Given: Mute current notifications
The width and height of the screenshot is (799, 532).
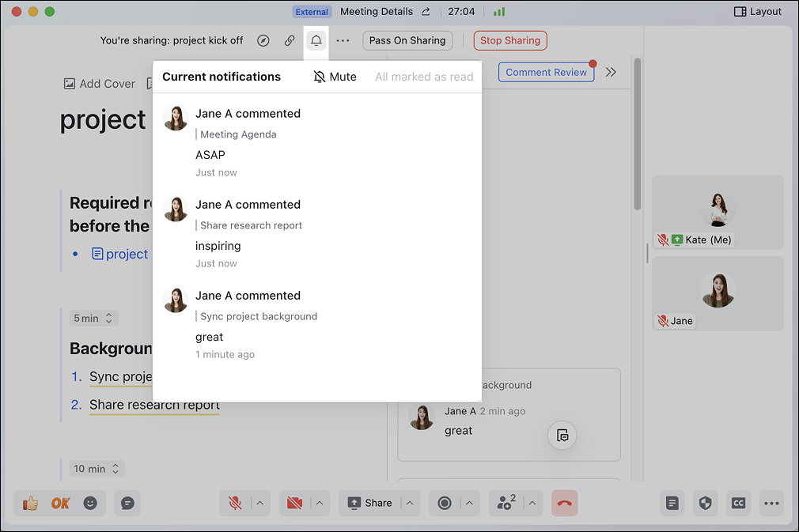Looking at the screenshot, I should click(x=335, y=77).
